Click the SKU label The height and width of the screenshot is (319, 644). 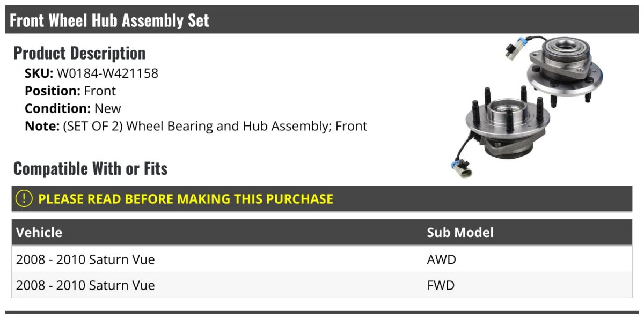coord(39,73)
